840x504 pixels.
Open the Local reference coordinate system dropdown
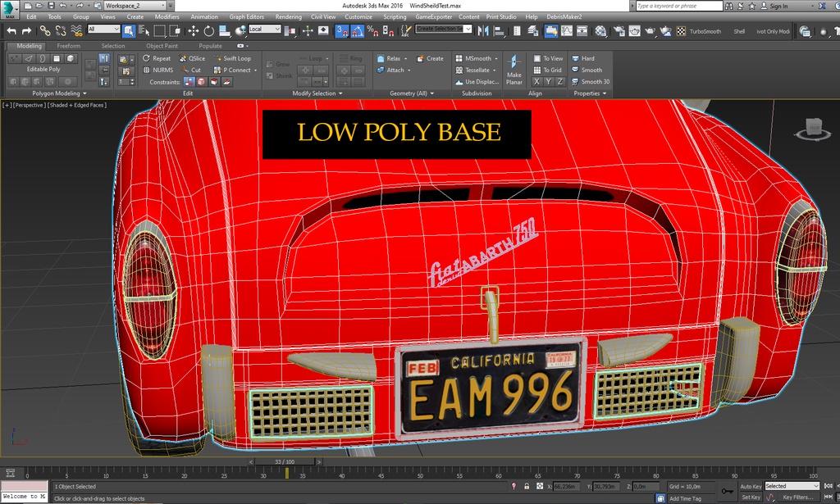click(264, 30)
